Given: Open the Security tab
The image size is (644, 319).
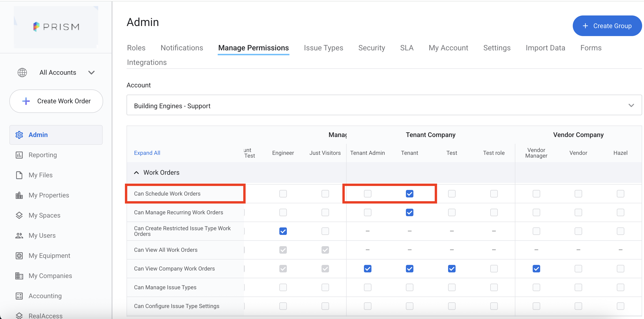Looking at the screenshot, I should (372, 48).
